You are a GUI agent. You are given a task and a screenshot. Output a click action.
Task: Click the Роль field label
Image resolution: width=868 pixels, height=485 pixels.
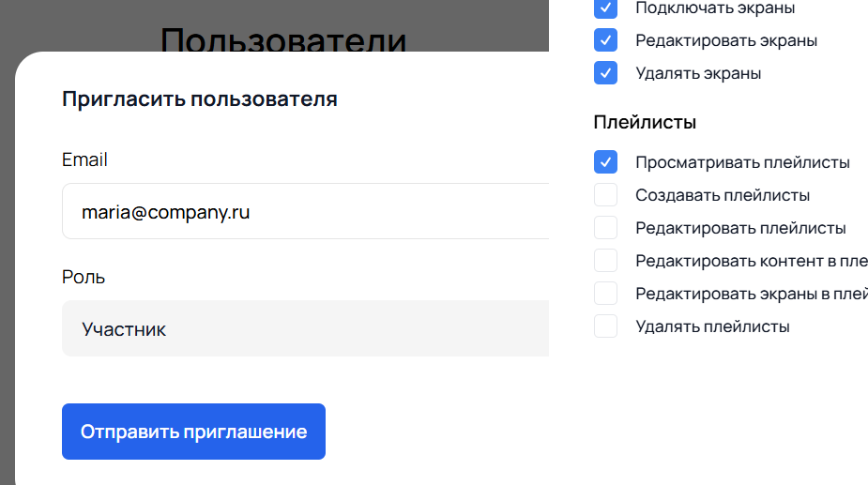(84, 278)
